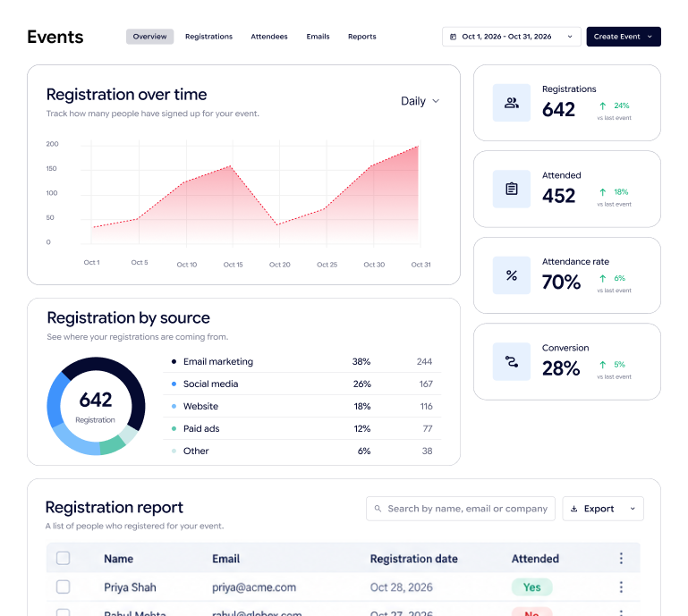The width and height of the screenshot is (688, 616).
Task: Click the blue Social media legend dot
Action: (x=174, y=384)
